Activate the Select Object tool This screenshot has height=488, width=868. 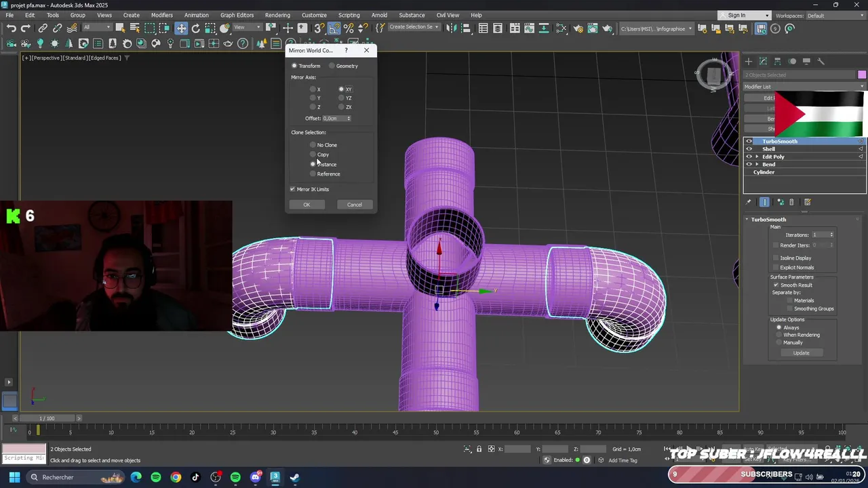tap(120, 28)
